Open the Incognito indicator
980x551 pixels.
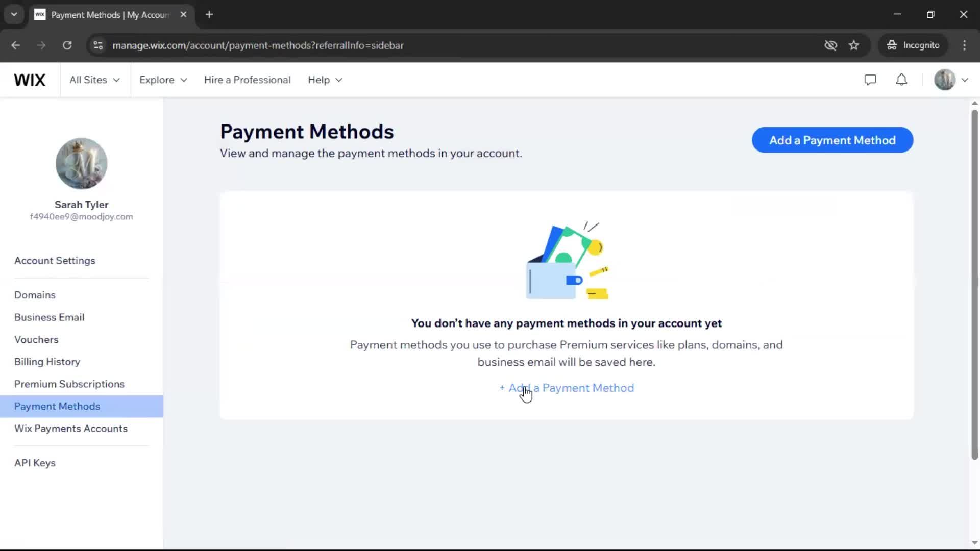[x=913, y=45]
